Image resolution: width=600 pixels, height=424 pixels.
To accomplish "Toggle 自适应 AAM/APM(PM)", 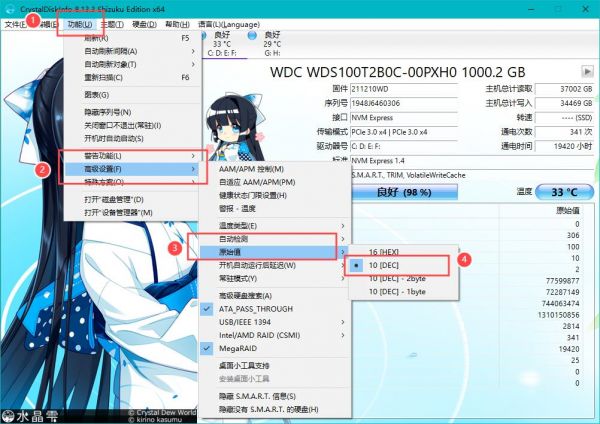I will 275,182.
